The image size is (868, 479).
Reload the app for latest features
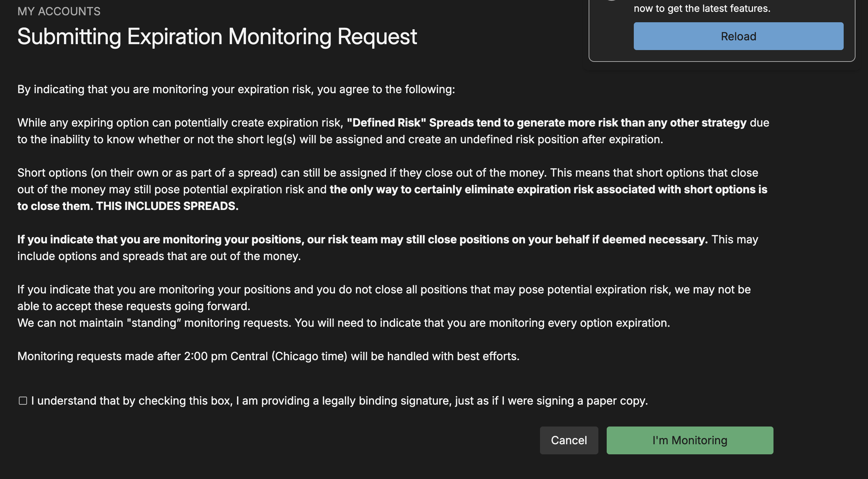click(x=738, y=36)
